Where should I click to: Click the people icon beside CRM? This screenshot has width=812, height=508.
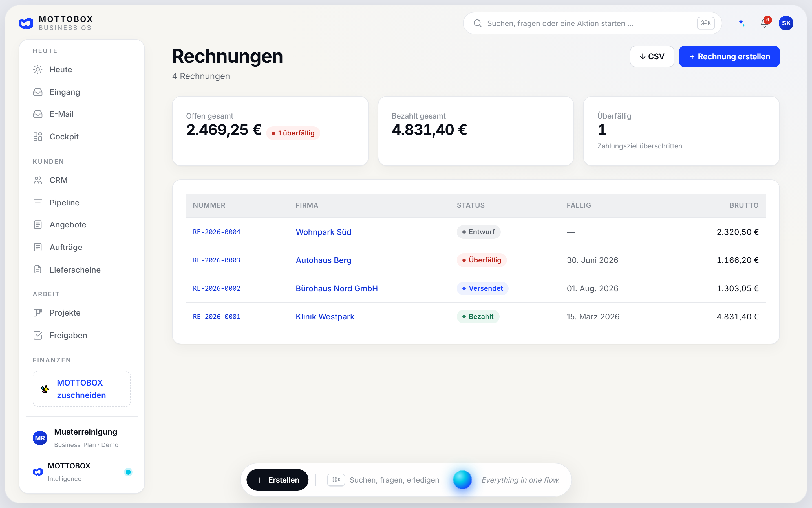point(38,180)
